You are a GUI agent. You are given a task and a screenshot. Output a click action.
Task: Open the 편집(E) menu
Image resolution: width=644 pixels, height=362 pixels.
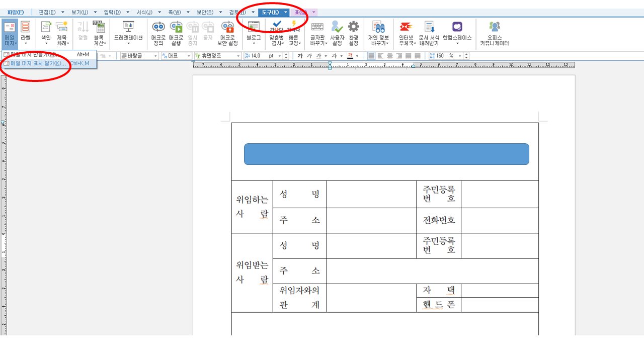[47, 12]
